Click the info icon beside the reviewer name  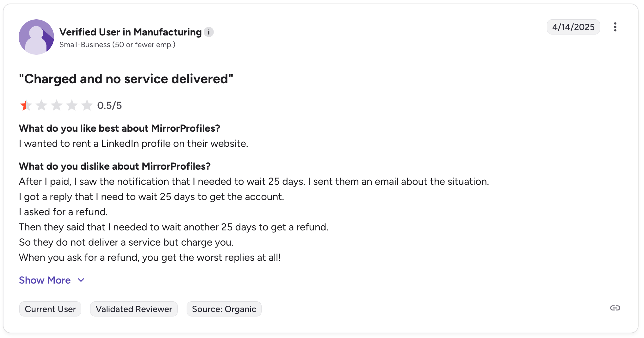point(209,32)
